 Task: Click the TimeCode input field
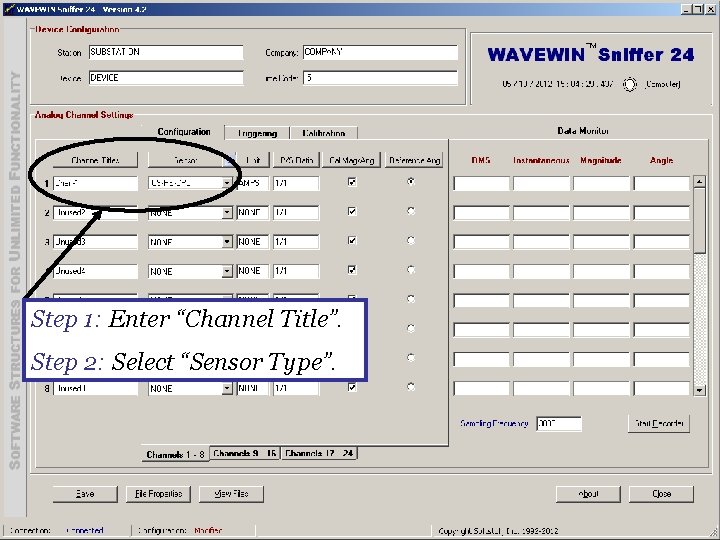point(380,78)
